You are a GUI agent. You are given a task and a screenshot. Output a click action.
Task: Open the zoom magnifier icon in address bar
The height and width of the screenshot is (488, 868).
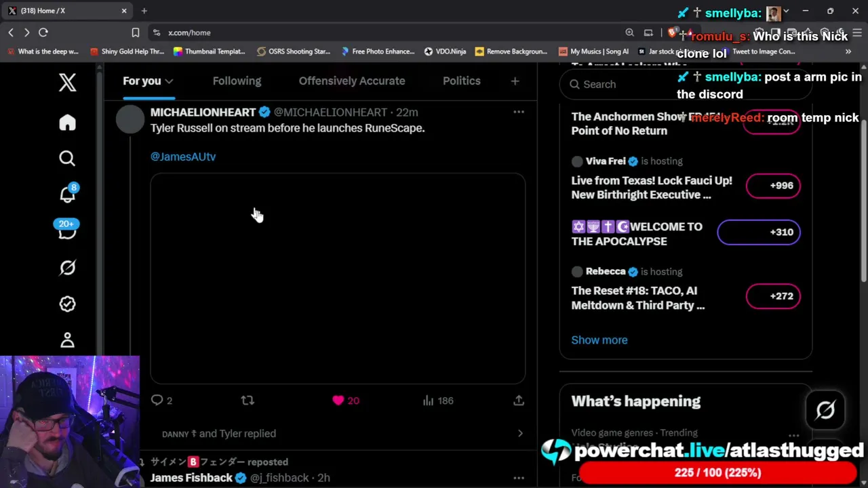(630, 33)
